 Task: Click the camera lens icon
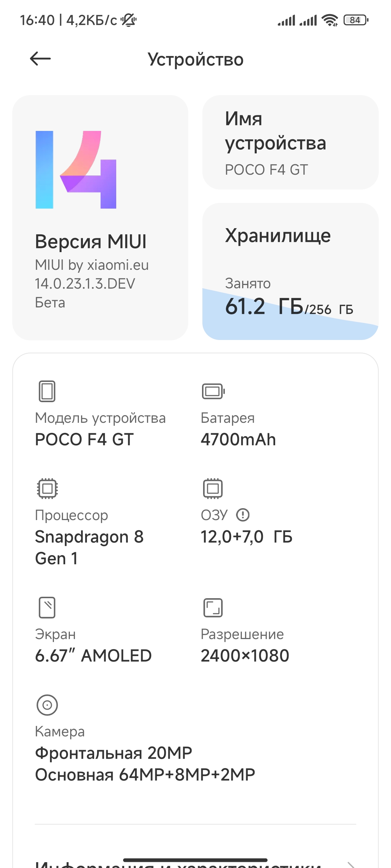tap(47, 705)
